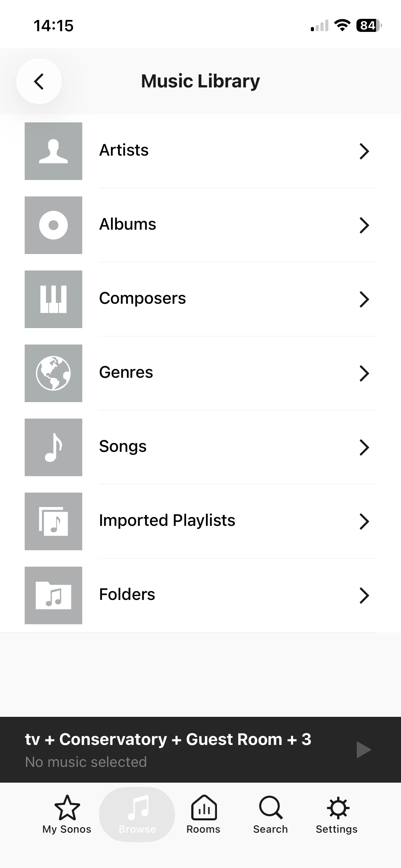Tap the Songs music note icon
The height and width of the screenshot is (868, 401).
(53, 447)
